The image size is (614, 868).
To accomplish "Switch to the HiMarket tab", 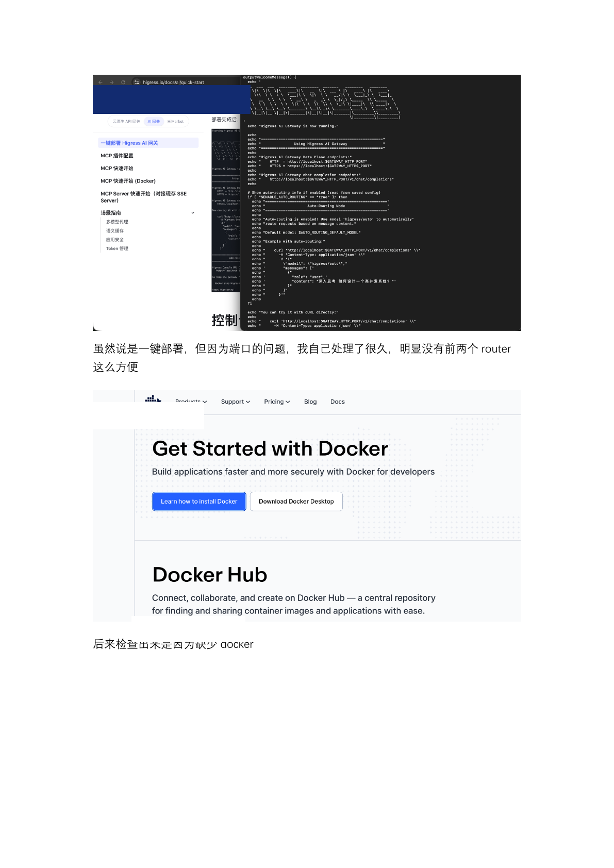I will pyautogui.click(x=175, y=122).
